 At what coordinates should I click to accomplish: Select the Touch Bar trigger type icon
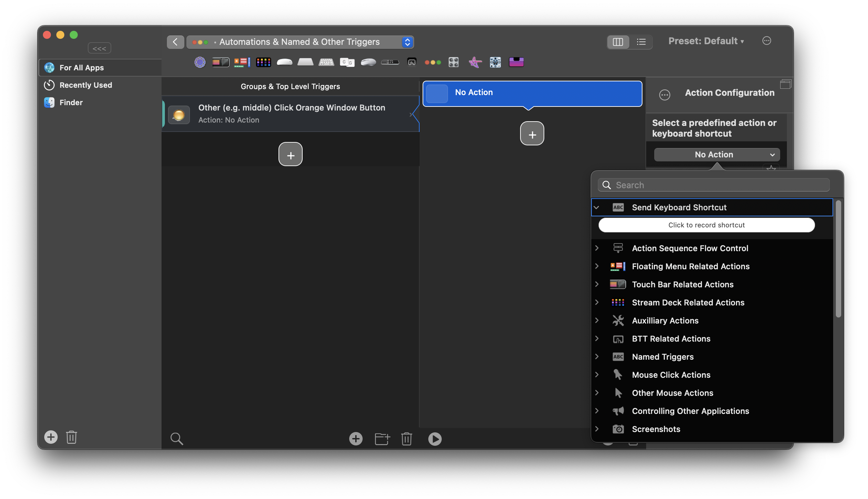221,62
